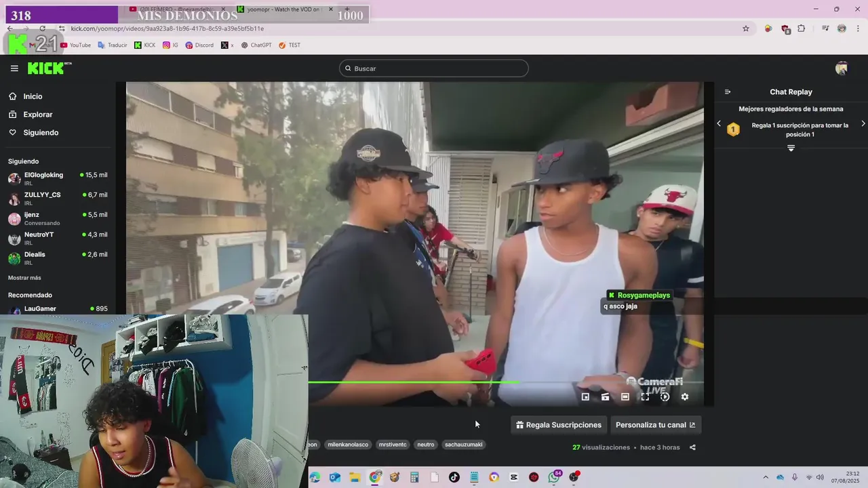
Task: Switch to the yoomopr Kick tab
Action: pos(285,9)
